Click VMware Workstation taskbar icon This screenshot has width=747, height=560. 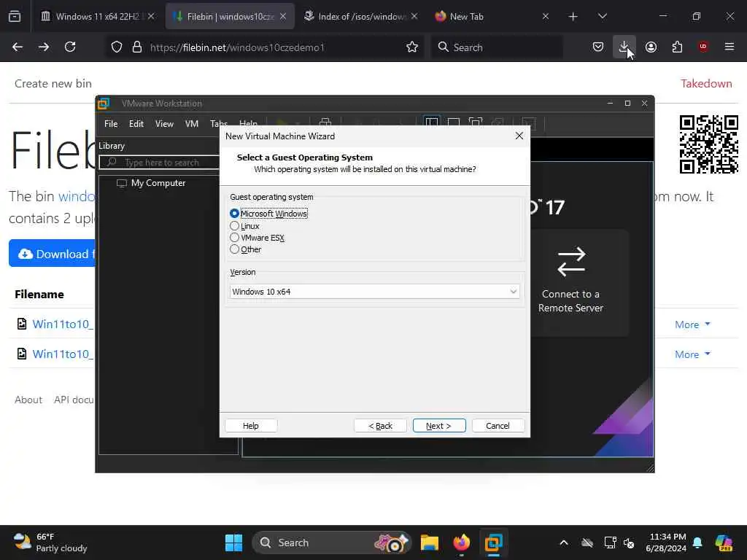[x=494, y=542]
